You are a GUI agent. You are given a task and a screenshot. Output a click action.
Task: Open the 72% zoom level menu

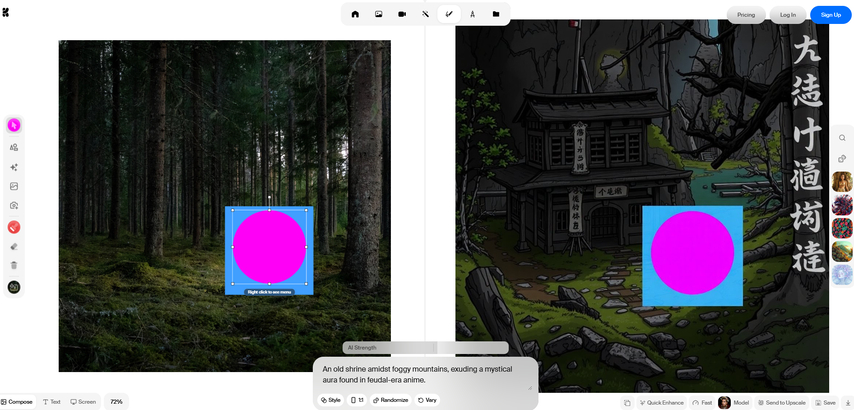coord(116,401)
